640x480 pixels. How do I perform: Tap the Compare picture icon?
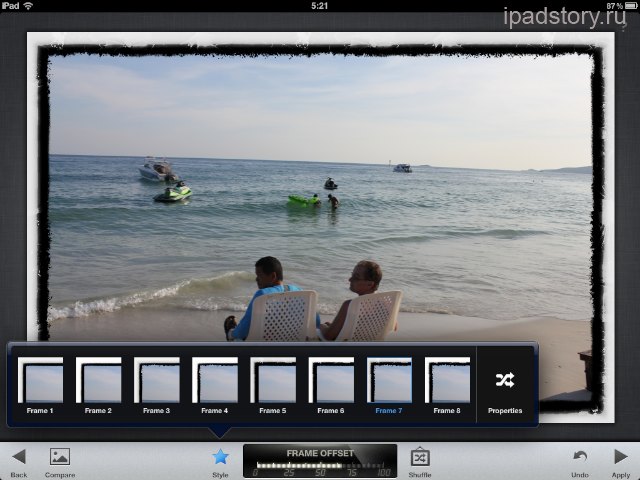click(x=60, y=457)
